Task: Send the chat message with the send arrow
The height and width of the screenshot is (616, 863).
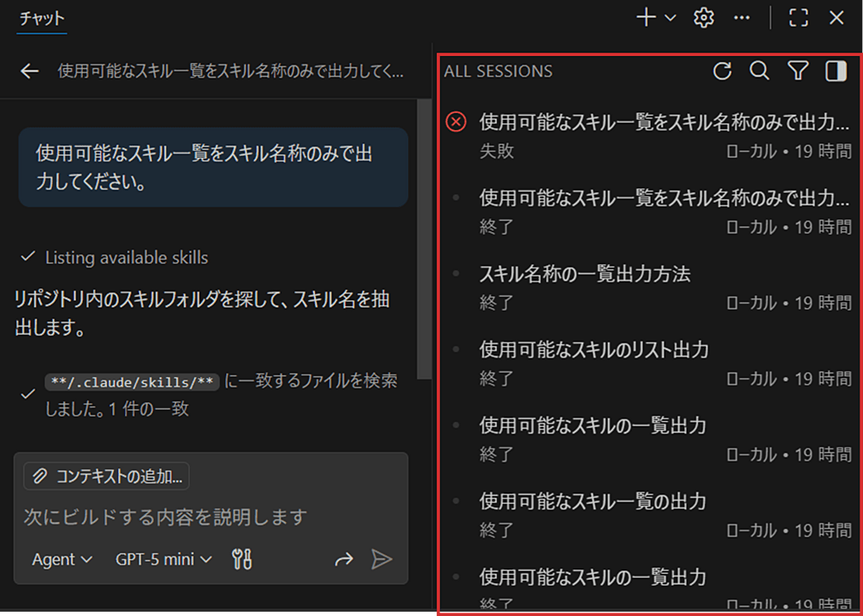Action: pos(382,559)
